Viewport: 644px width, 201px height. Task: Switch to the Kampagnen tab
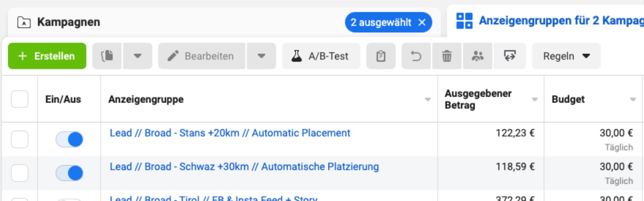pos(68,22)
